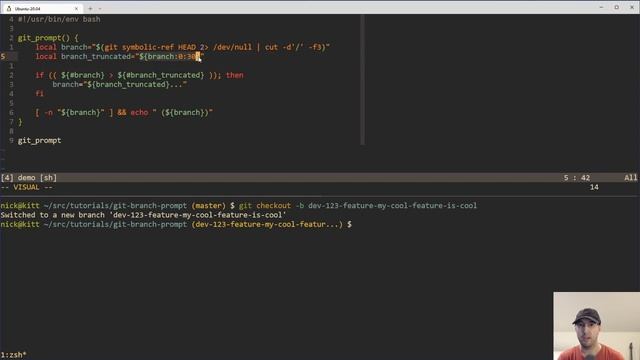This screenshot has width=640, height=360.
Task: Click the 'then' keyword in the if statement
Action: click(x=235, y=75)
